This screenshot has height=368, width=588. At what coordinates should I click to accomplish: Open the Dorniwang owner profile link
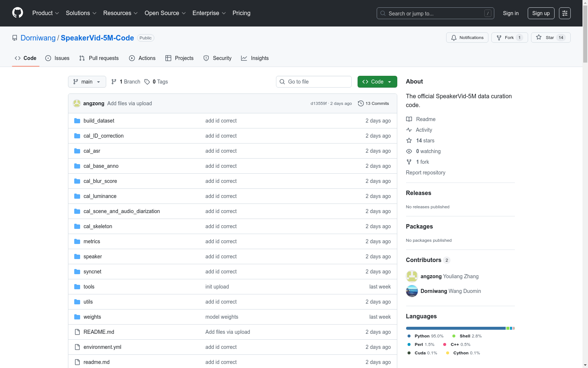38,38
